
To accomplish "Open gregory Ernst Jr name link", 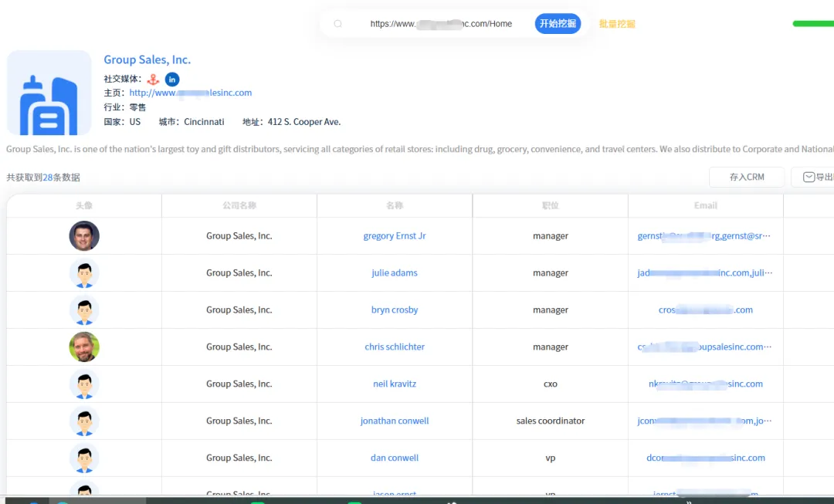I will click(x=395, y=235).
